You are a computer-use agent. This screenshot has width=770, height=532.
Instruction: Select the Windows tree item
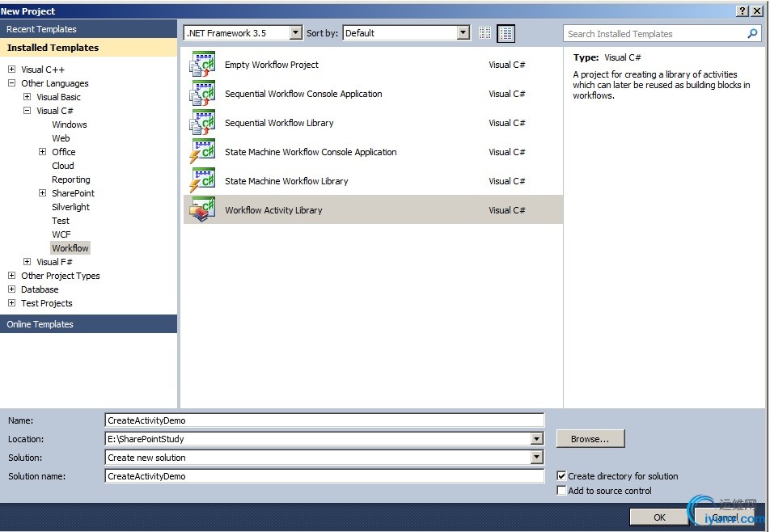pyautogui.click(x=70, y=125)
